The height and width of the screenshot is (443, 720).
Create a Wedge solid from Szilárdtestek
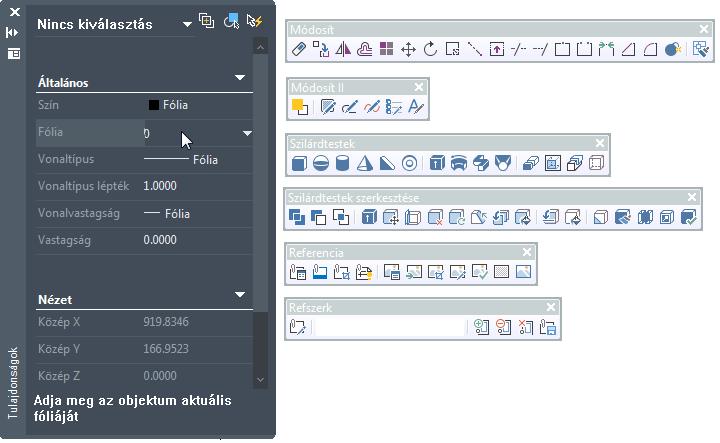click(387, 163)
